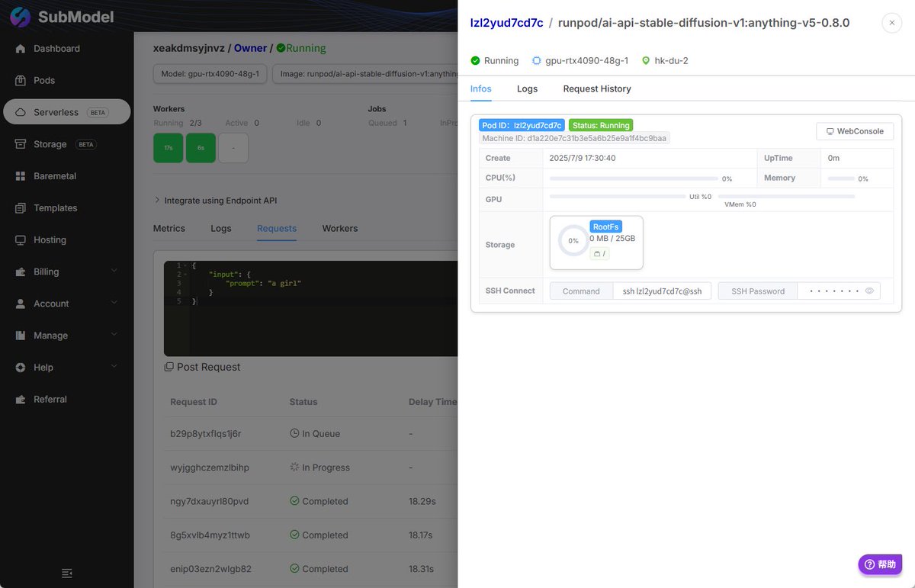This screenshot has height=588, width=915.
Task: Switch to the Logs tab in pod panel
Action: pos(527,88)
